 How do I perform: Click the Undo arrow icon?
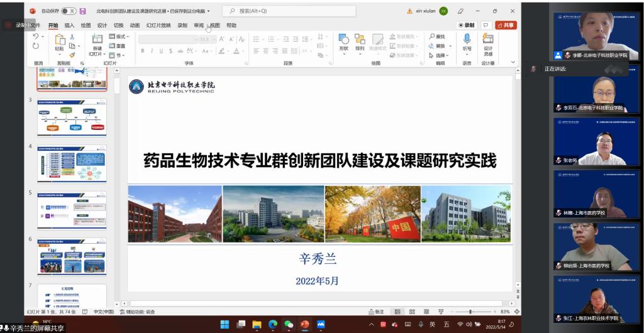coord(36,37)
